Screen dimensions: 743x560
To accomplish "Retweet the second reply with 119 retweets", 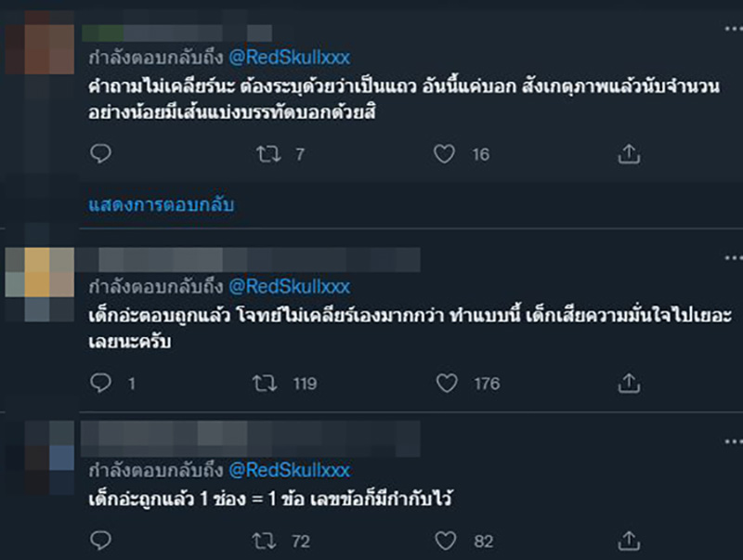I will click(269, 382).
